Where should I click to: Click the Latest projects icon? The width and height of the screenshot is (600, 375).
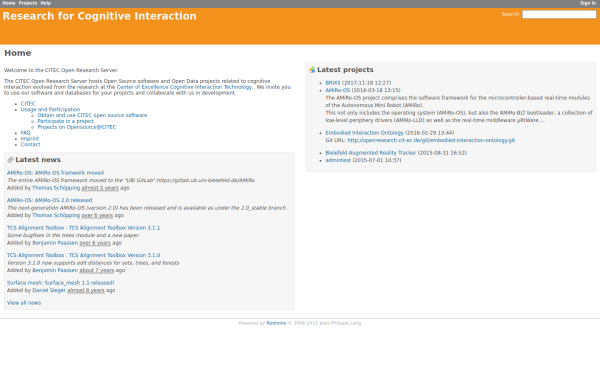[312, 70]
